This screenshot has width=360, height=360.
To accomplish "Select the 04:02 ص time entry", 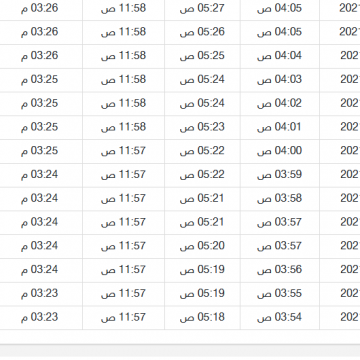I will click(280, 103).
